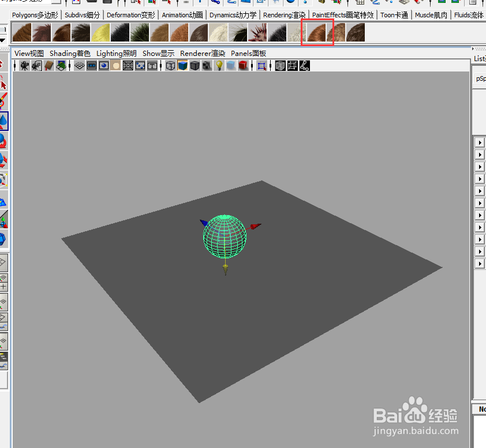Expand the bottommost attribute section arrow on the right
Viewport: 486px width, 448px height.
(x=480, y=263)
